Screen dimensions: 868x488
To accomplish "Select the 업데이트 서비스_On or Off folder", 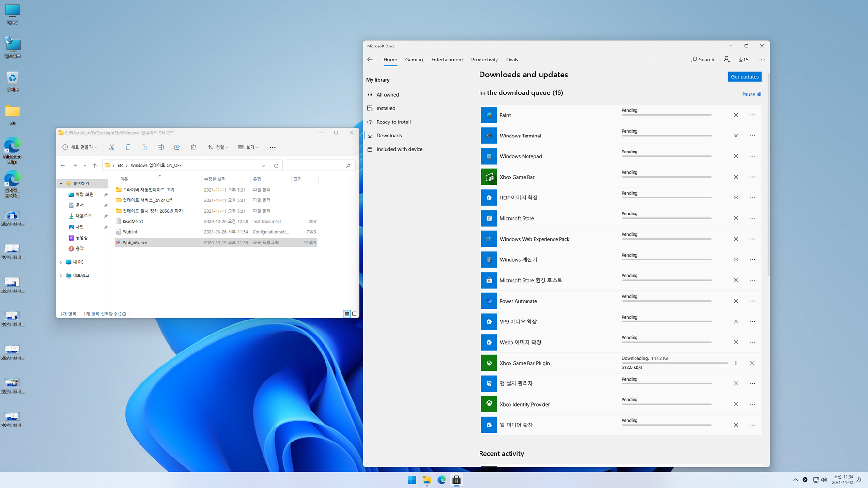I will (216, 200).
